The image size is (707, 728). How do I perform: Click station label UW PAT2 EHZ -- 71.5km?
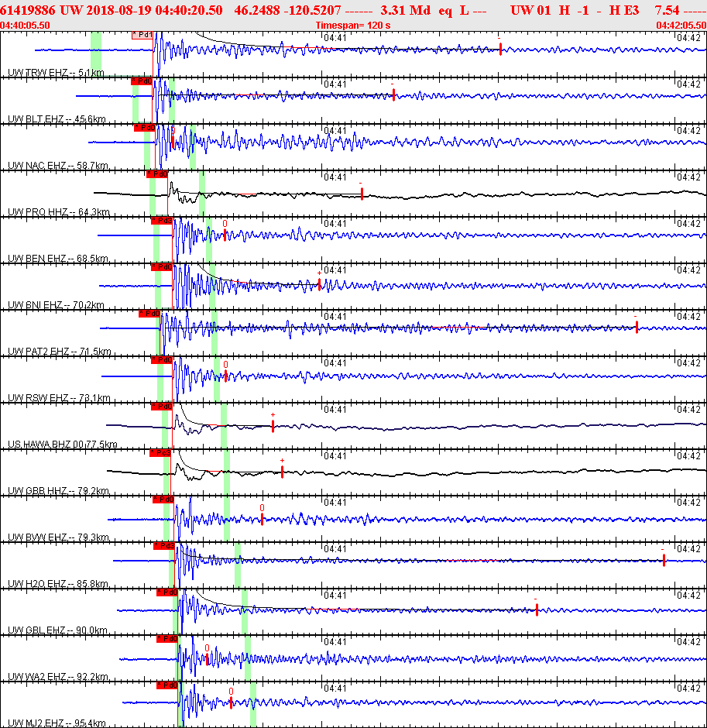coord(60,352)
